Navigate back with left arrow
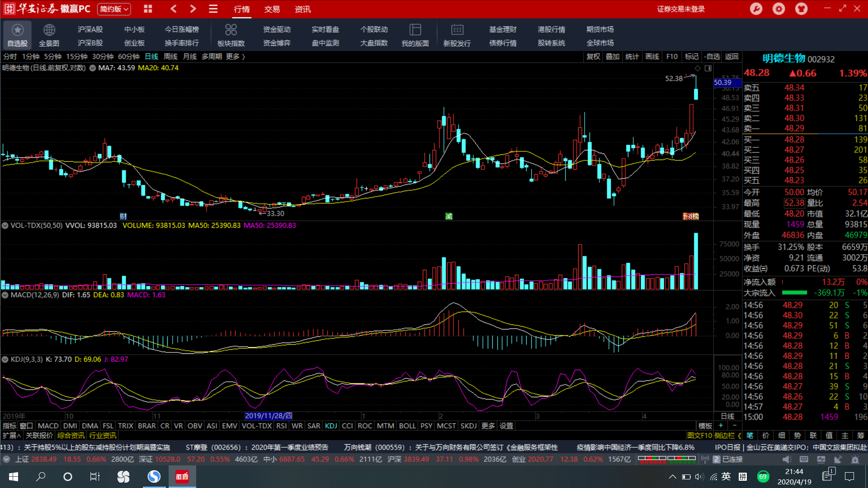 [x=174, y=9]
